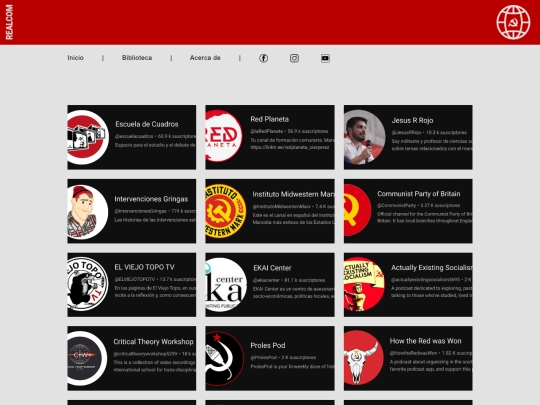Open the Instituto Midwestern Marx title
540x405 pixels.
click(293, 194)
